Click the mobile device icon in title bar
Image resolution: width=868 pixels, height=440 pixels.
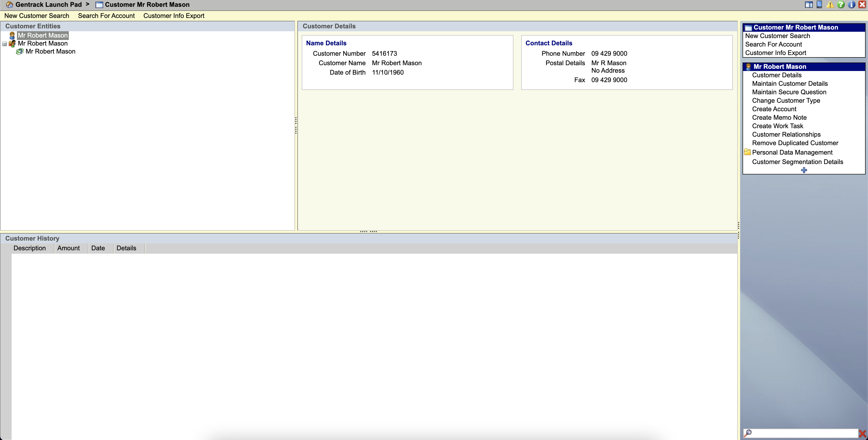(x=819, y=4)
